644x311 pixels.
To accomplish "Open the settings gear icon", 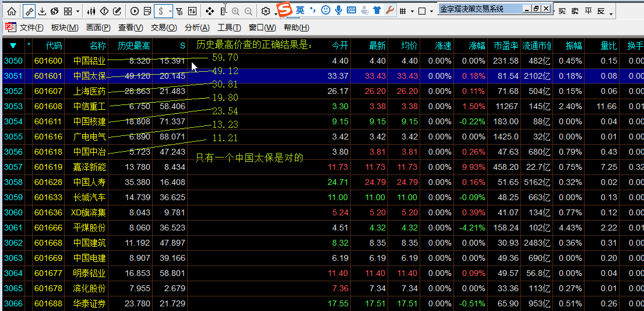I will [x=266, y=11].
